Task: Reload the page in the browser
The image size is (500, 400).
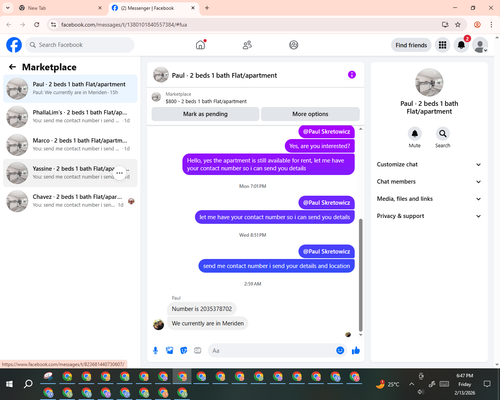Action: pyautogui.click(x=37, y=25)
